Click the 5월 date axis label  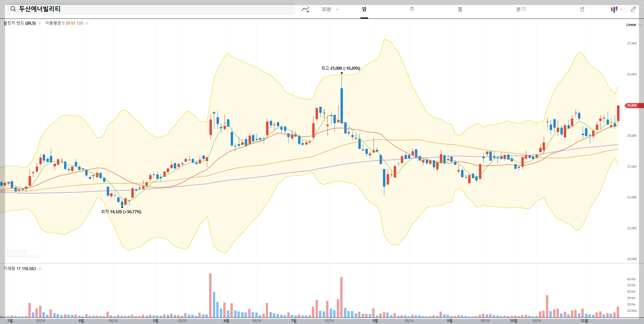(x=156, y=321)
